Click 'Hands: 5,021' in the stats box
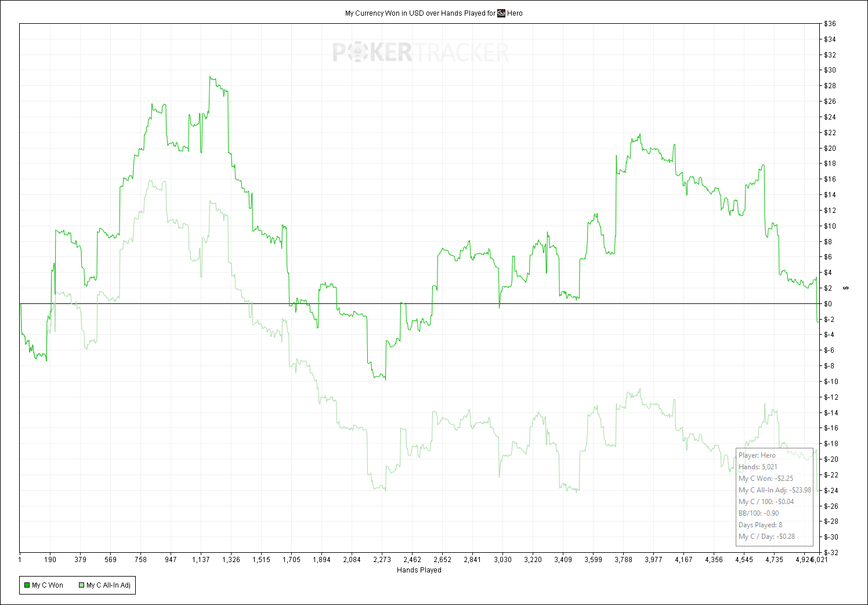This screenshot has width=868, height=605. (x=758, y=467)
